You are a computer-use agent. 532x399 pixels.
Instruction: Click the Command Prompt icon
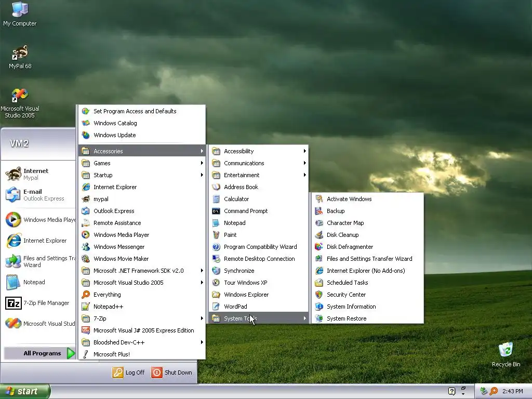[216, 211]
